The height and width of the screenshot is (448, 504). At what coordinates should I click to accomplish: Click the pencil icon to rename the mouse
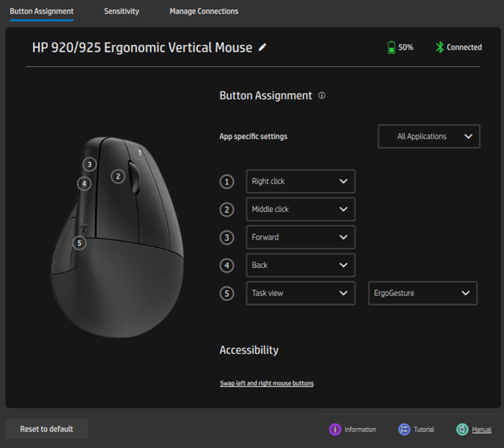(263, 47)
